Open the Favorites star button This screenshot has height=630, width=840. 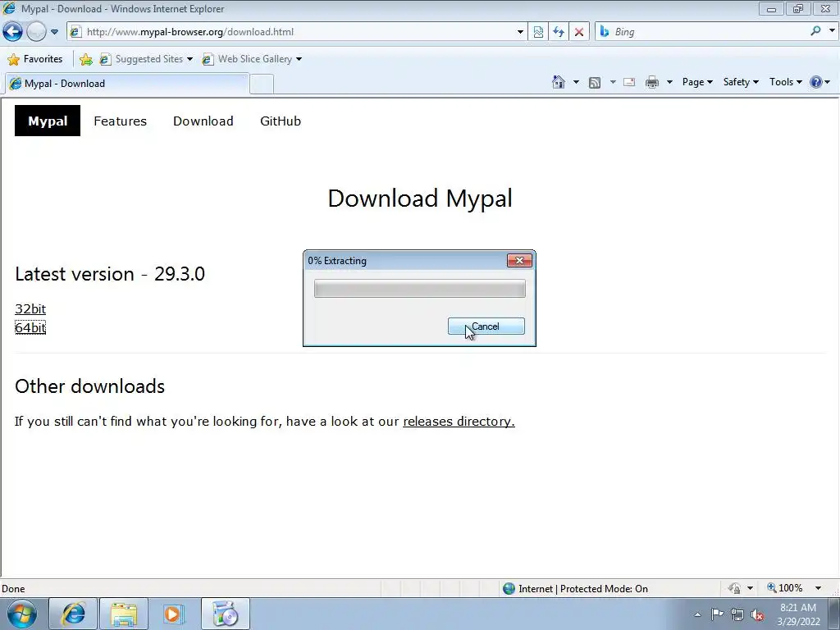(35, 59)
